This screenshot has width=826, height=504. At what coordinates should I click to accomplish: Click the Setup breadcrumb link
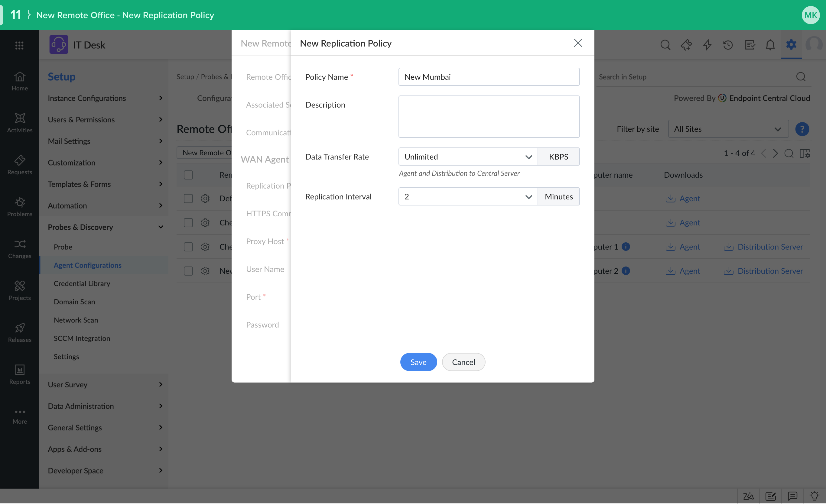tap(185, 76)
